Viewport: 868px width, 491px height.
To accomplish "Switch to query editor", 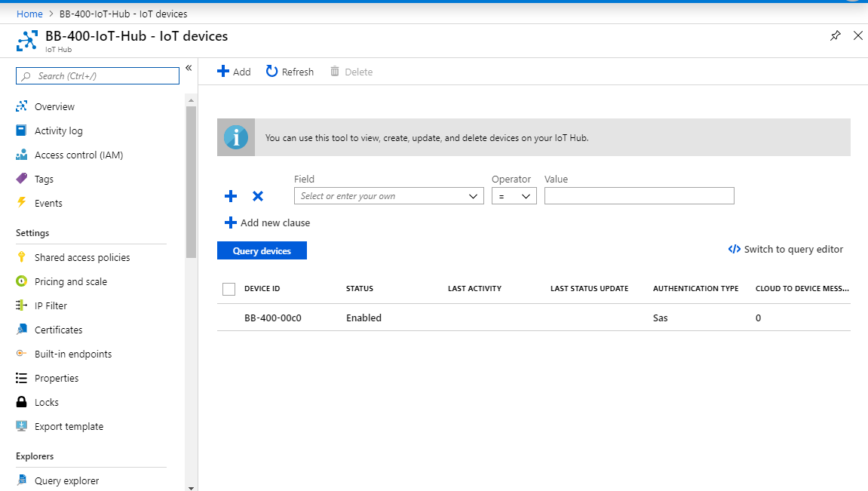I will coord(786,249).
